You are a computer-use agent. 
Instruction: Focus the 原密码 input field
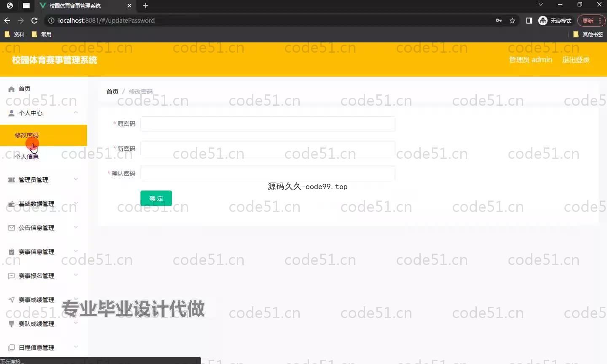click(268, 124)
